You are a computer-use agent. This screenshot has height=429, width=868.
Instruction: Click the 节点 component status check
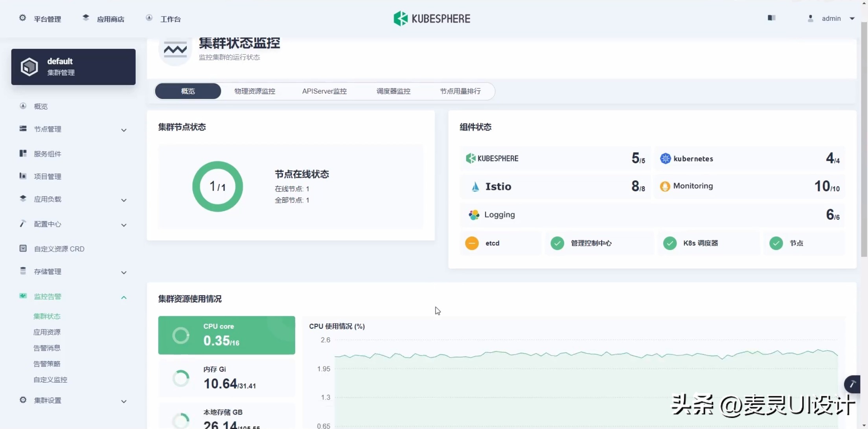point(776,243)
